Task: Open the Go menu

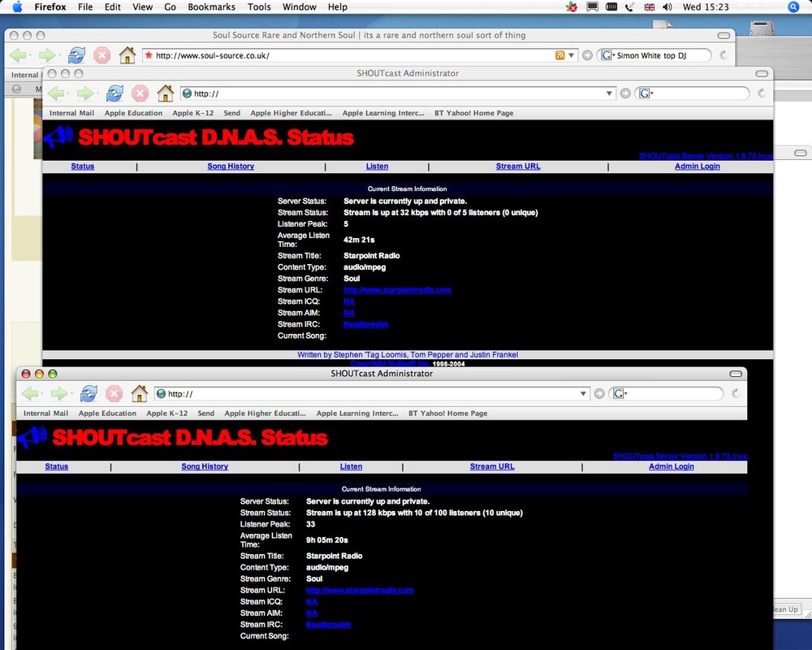Action: pos(170,6)
